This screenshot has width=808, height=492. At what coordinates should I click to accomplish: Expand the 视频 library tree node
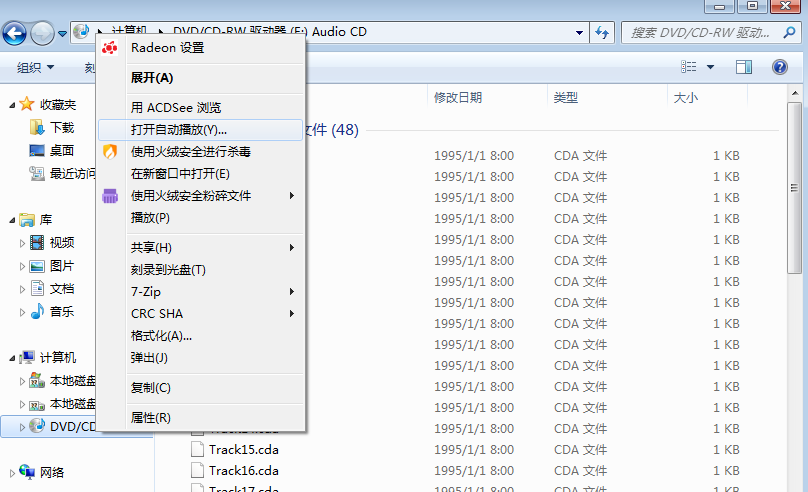tap(23, 242)
